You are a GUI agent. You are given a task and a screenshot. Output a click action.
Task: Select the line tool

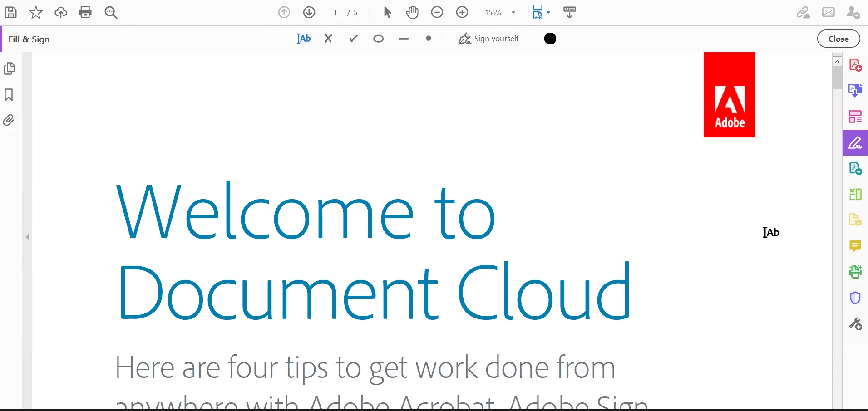tap(404, 39)
